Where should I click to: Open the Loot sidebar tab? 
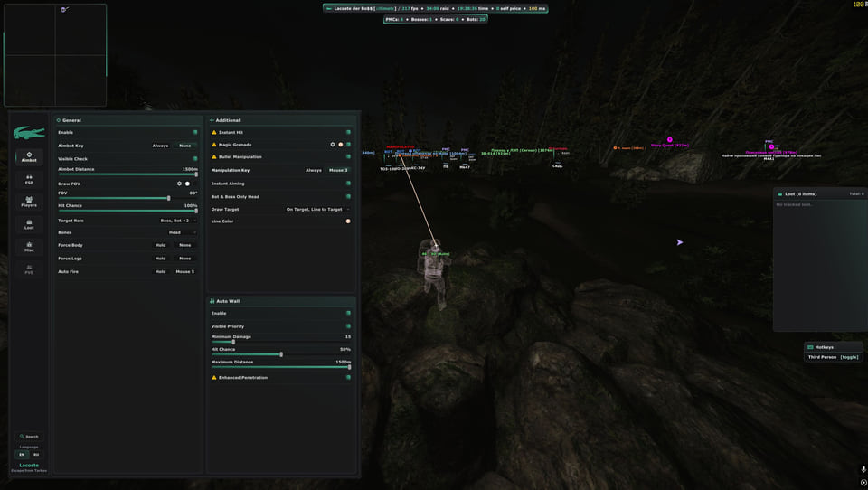[29, 224]
